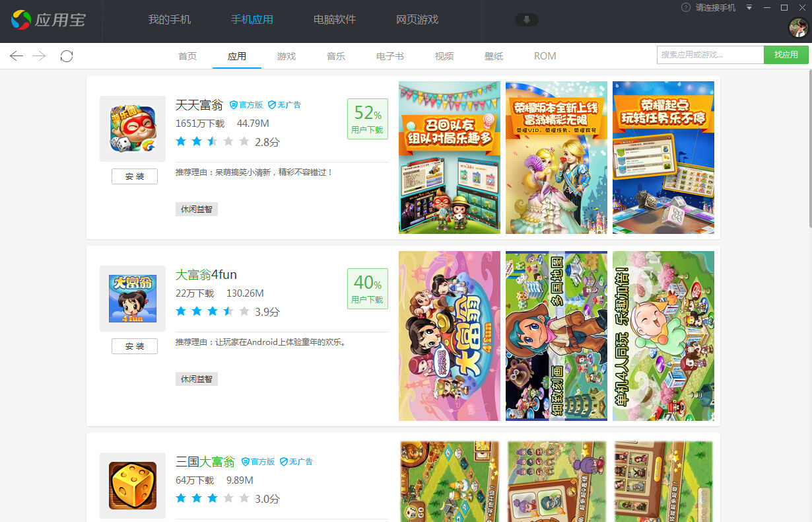
Task: Open the 大富翁4fun app icon
Action: [x=133, y=299]
